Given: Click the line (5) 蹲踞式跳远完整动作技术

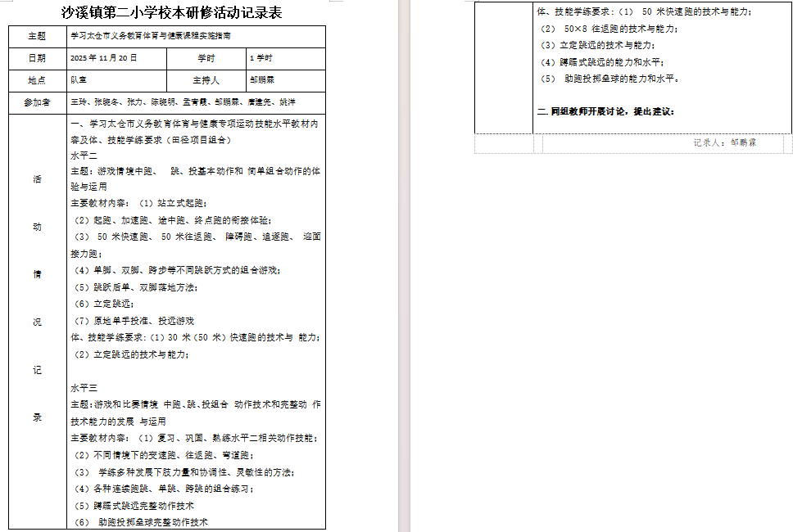Looking at the screenshot, I should [134, 506].
